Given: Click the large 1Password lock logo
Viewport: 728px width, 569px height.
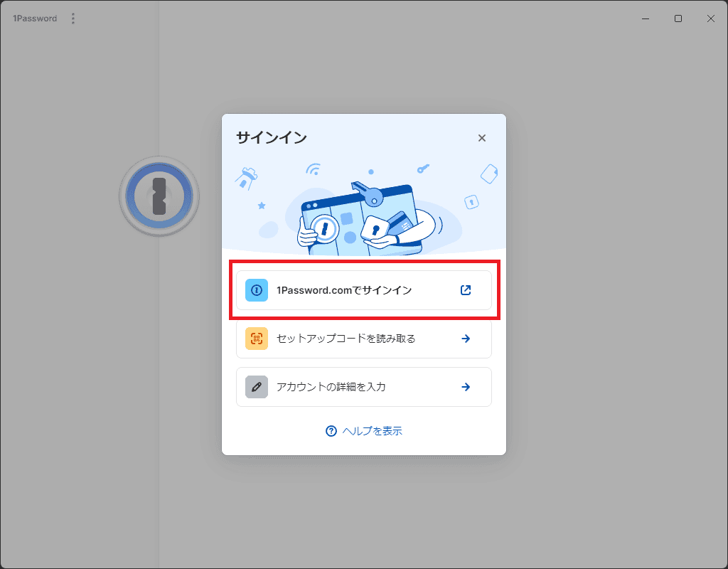Looking at the screenshot, I should tap(159, 196).
